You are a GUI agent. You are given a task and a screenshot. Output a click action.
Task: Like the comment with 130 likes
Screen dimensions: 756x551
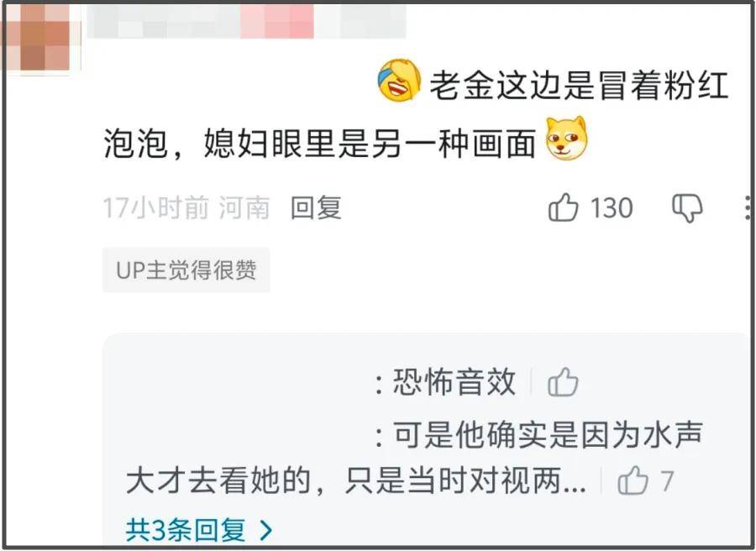(x=563, y=207)
